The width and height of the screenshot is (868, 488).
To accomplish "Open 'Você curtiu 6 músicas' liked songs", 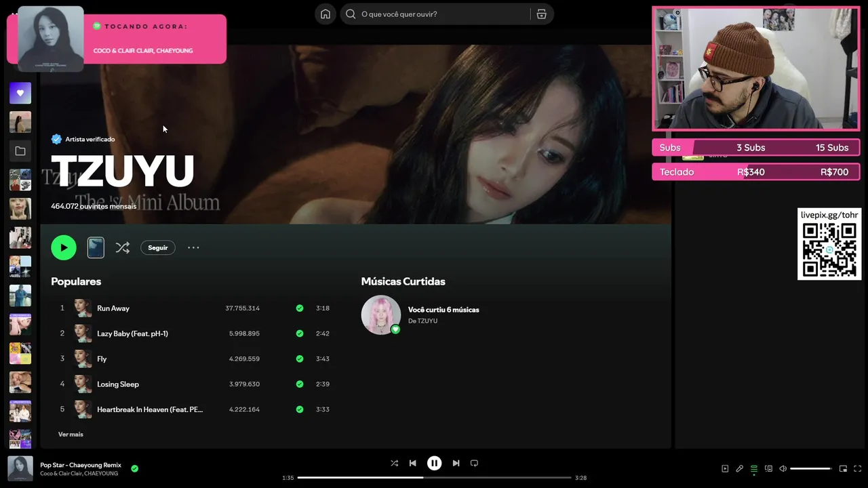I will pos(443,310).
